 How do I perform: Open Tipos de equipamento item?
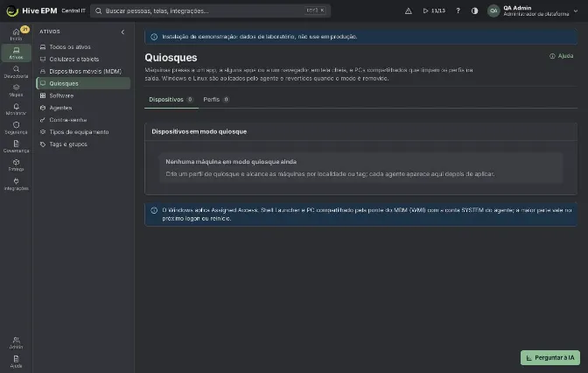[83, 132]
